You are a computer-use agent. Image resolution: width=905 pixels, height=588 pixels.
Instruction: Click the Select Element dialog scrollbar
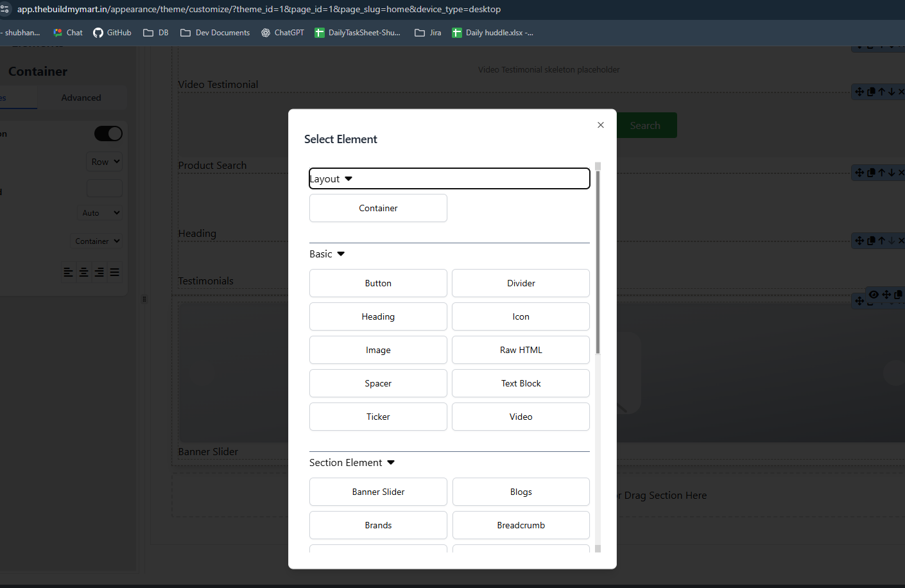pos(598,263)
